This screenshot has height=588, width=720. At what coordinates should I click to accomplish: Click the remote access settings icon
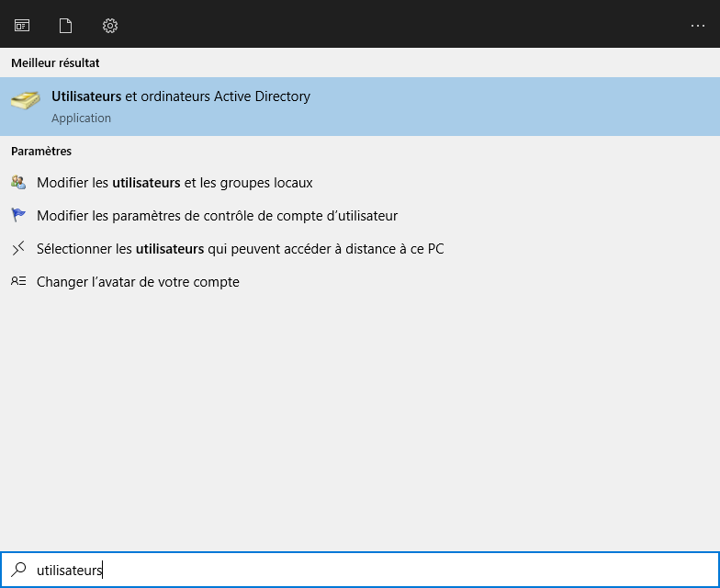[x=18, y=248]
